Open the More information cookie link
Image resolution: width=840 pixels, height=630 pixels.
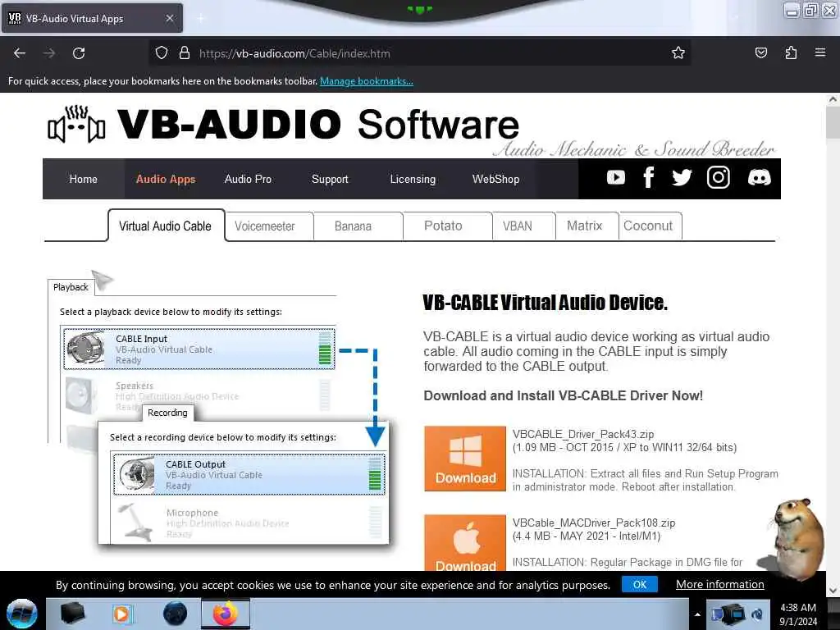point(720,584)
